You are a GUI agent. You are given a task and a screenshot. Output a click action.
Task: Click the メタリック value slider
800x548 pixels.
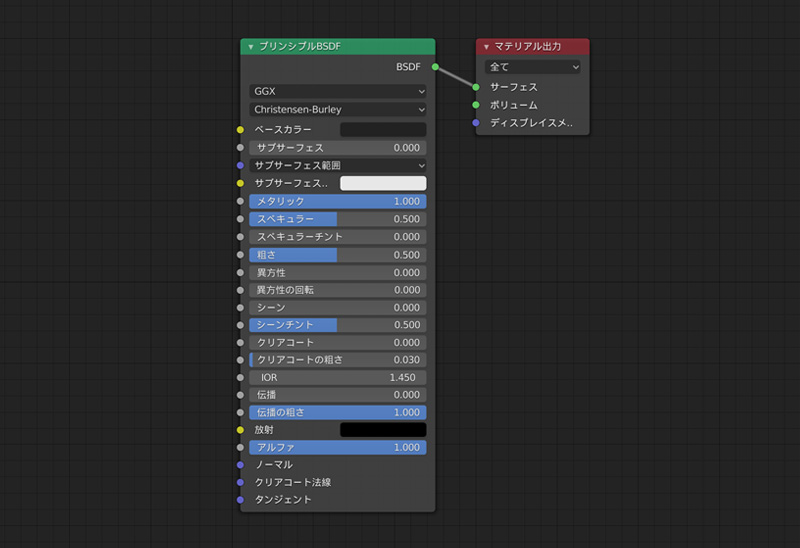coord(338,201)
